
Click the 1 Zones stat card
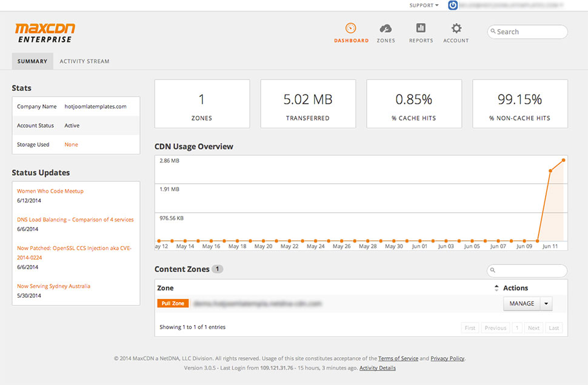(x=202, y=104)
